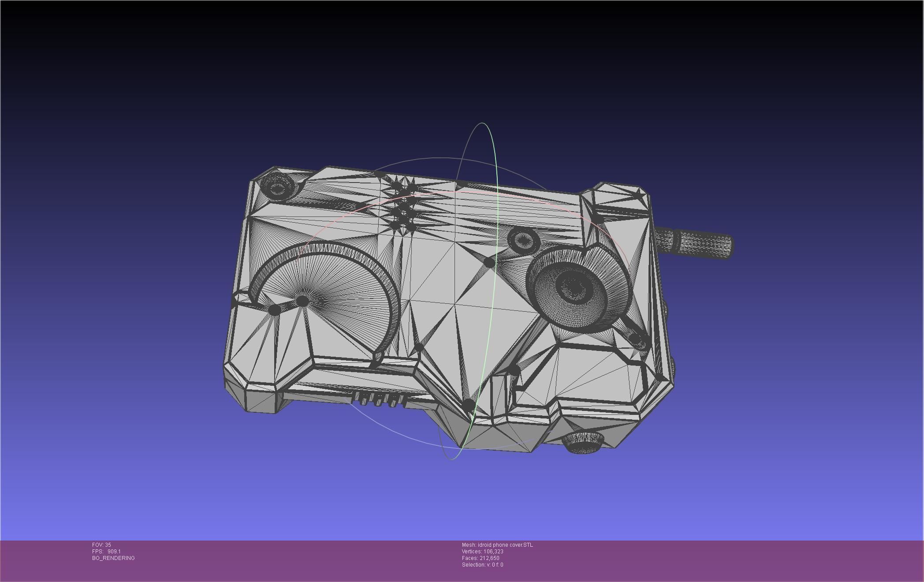Click the Faces: 212,650 info line
This screenshot has width=924, height=582.
481,558
